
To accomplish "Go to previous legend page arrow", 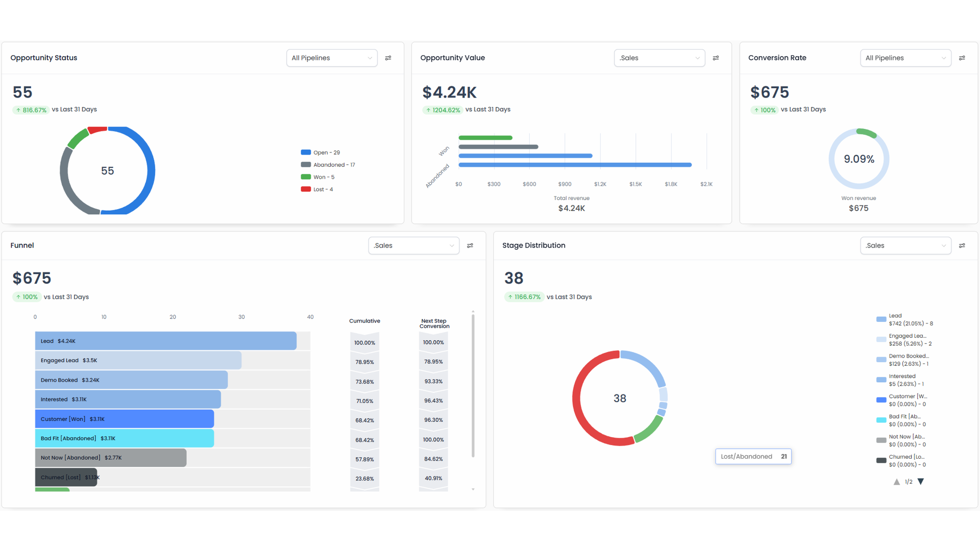I will tap(897, 482).
